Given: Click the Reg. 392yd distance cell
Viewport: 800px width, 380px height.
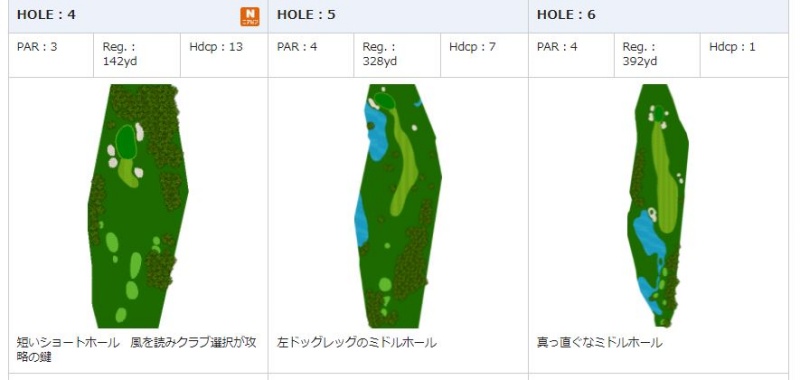Looking at the screenshot, I should [657, 56].
